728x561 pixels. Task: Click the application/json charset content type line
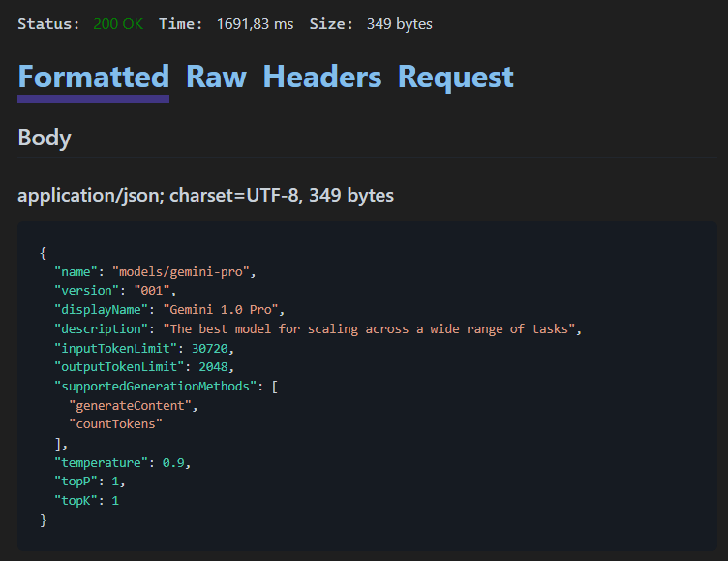(x=205, y=195)
